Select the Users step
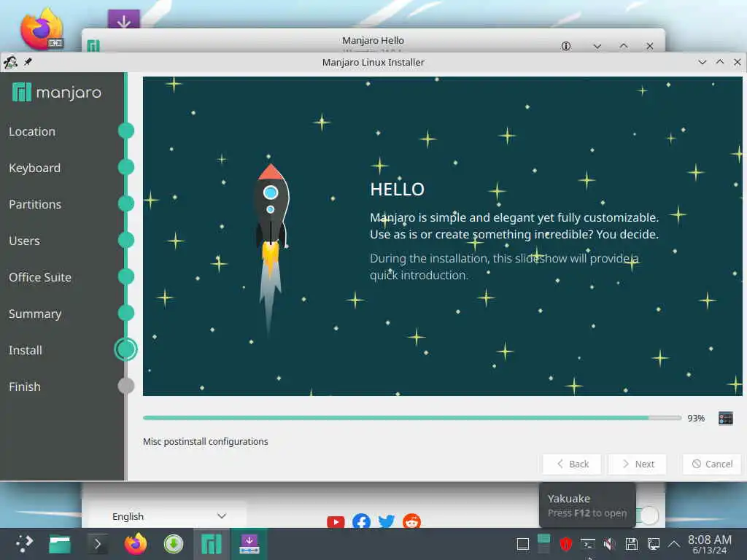The height and width of the screenshot is (560, 747). (24, 241)
